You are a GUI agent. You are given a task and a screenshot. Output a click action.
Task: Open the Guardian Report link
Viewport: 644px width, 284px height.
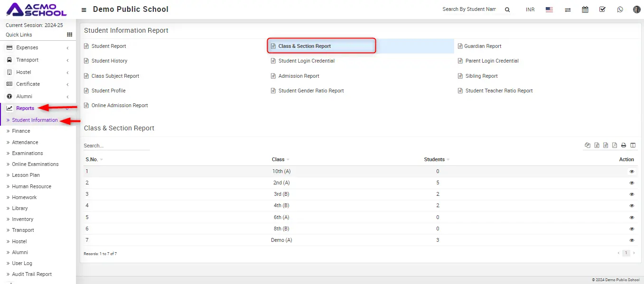pos(483,46)
